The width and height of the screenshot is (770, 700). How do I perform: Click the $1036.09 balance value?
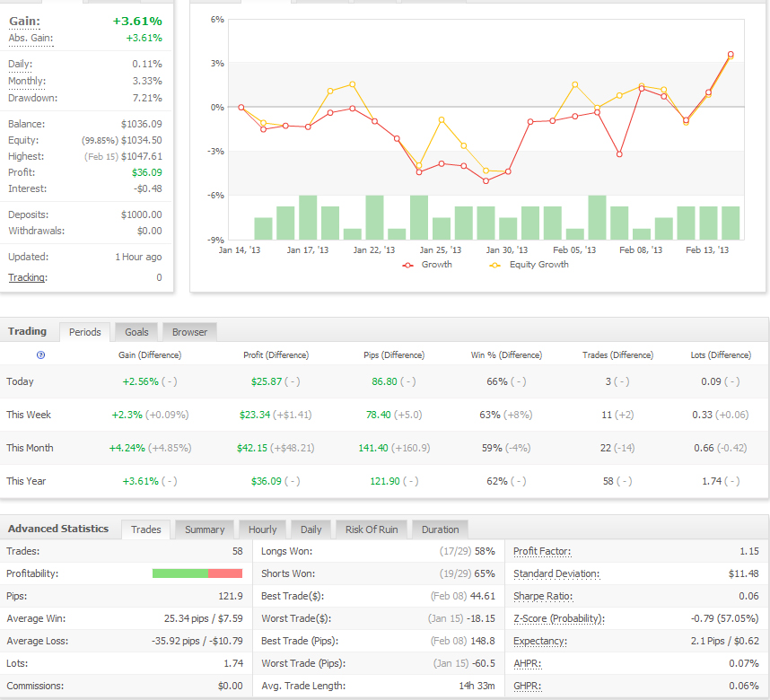coord(142,124)
